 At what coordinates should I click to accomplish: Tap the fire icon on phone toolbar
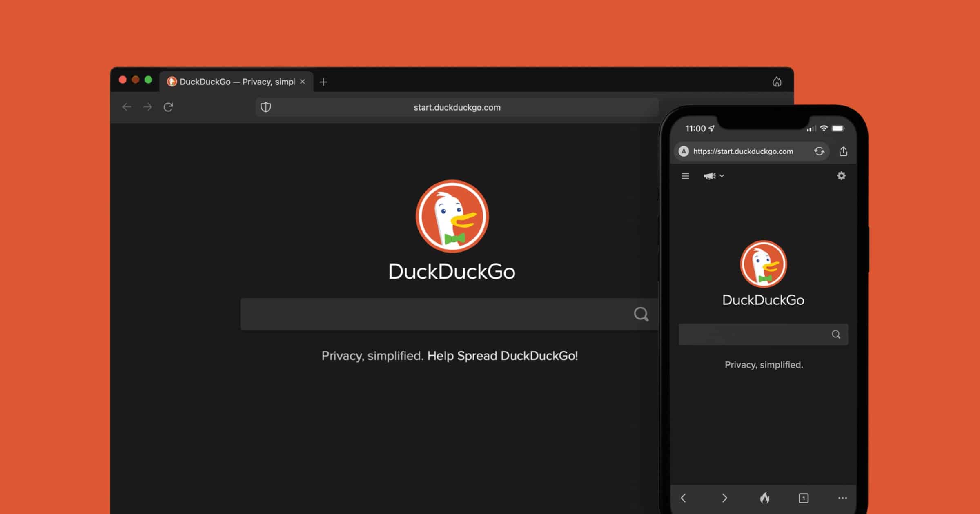[764, 498]
